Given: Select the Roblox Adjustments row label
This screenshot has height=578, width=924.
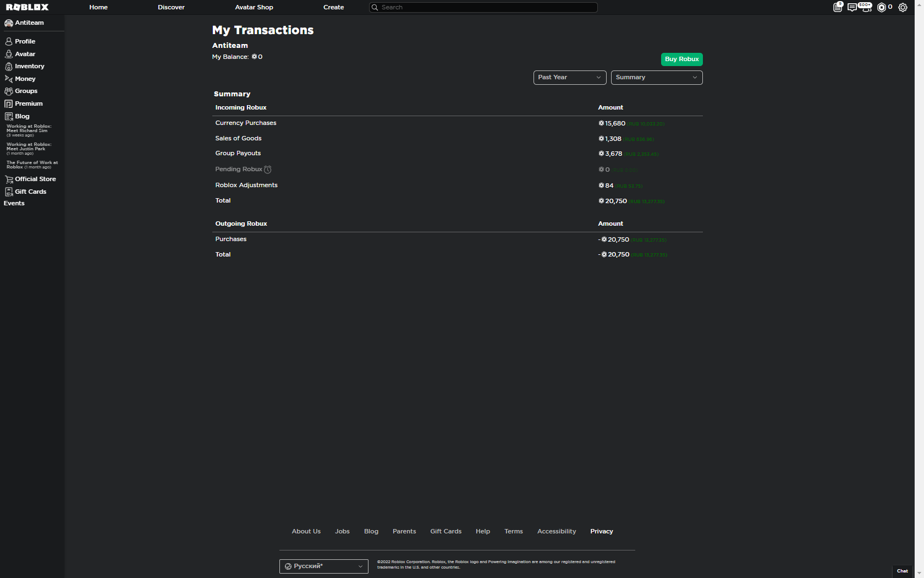Looking at the screenshot, I should (246, 185).
